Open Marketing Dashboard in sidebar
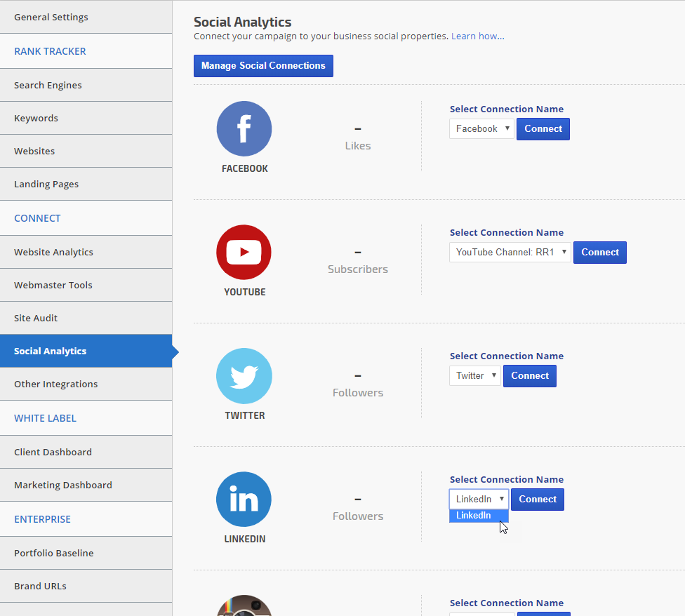The image size is (685, 616). [86, 485]
